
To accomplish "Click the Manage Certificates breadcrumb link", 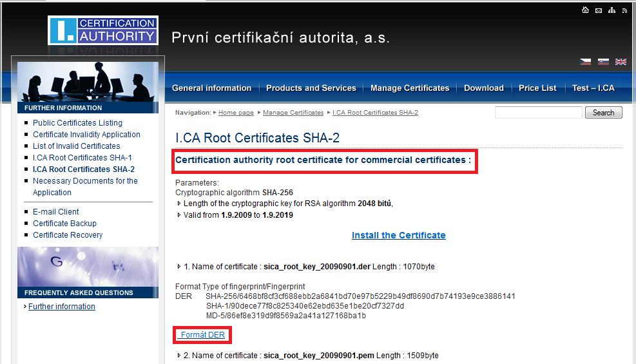I will tap(293, 113).
